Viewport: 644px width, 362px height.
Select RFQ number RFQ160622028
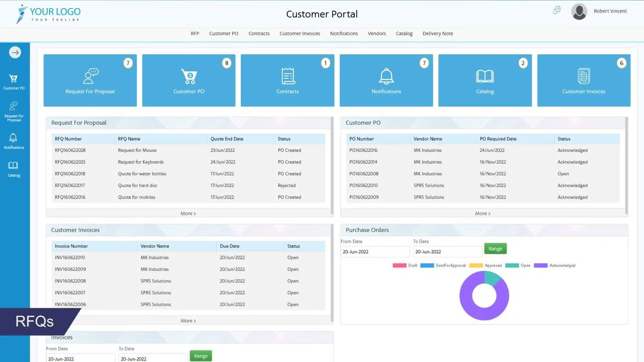(70, 150)
